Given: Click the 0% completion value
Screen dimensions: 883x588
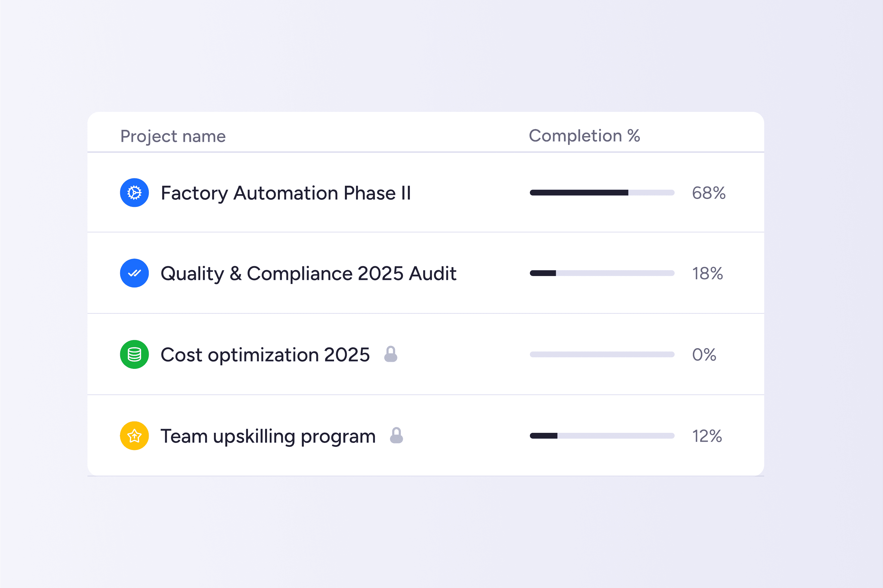Looking at the screenshot, I should tap(704, 355).
